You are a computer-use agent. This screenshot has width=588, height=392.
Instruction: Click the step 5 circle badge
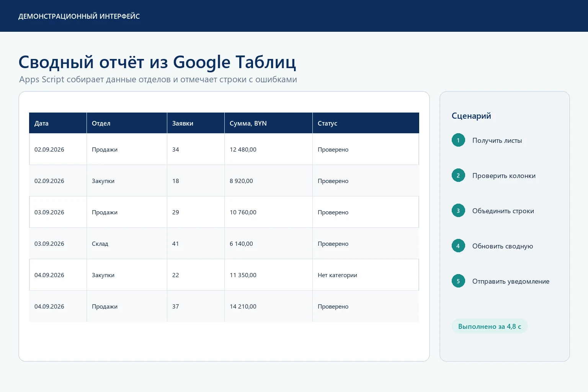tap(458, 281)
